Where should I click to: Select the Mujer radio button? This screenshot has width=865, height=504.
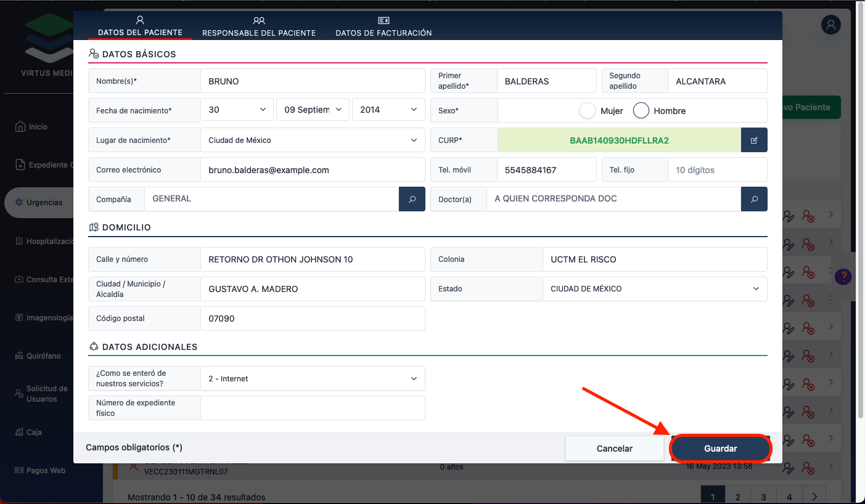(588, 111)
